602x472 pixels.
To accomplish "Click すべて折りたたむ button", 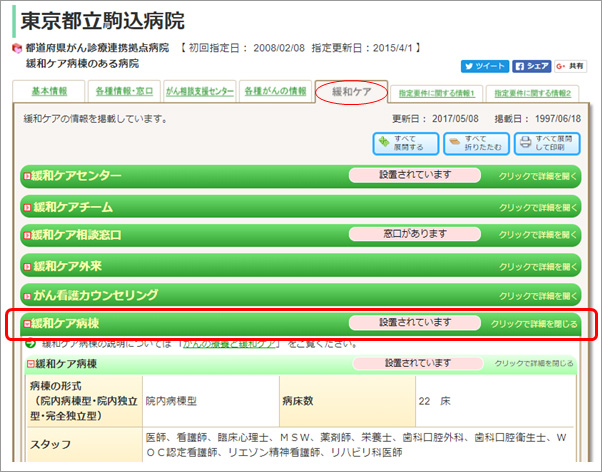I will point(476,144).
